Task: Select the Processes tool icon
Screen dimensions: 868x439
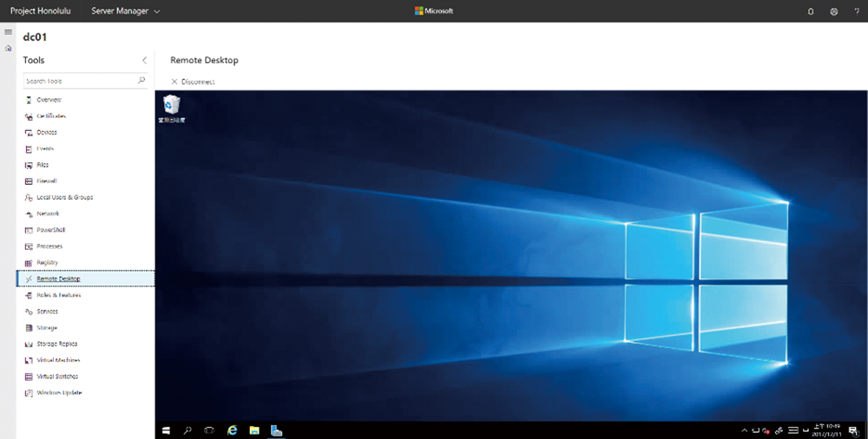Action: tap(29, 246)
